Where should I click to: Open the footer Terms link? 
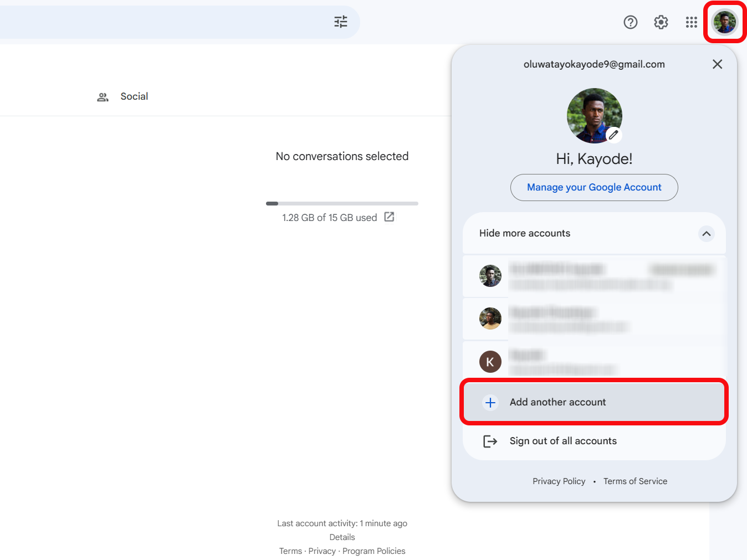tap(290, 551)
